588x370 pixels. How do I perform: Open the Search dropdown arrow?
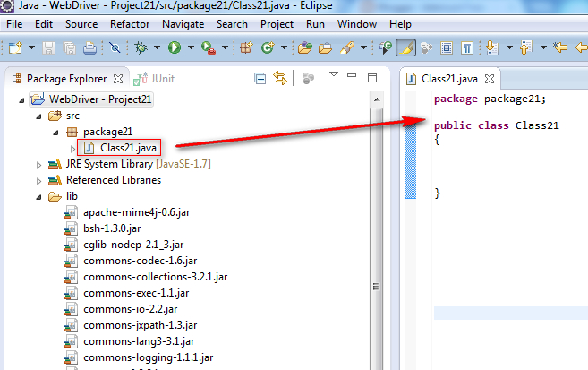pyautogui.click(x=363, y=47)
